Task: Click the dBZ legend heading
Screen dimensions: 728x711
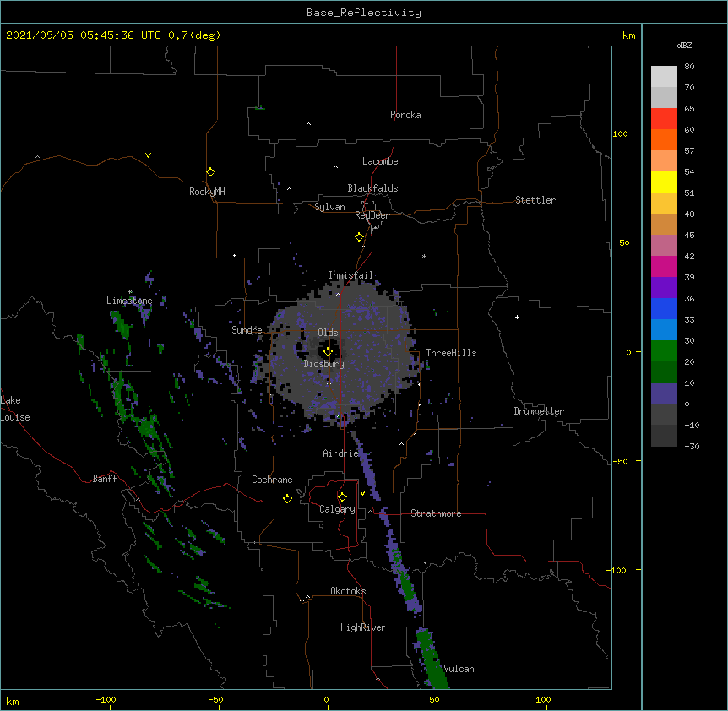Action: [x=684, y=45]
